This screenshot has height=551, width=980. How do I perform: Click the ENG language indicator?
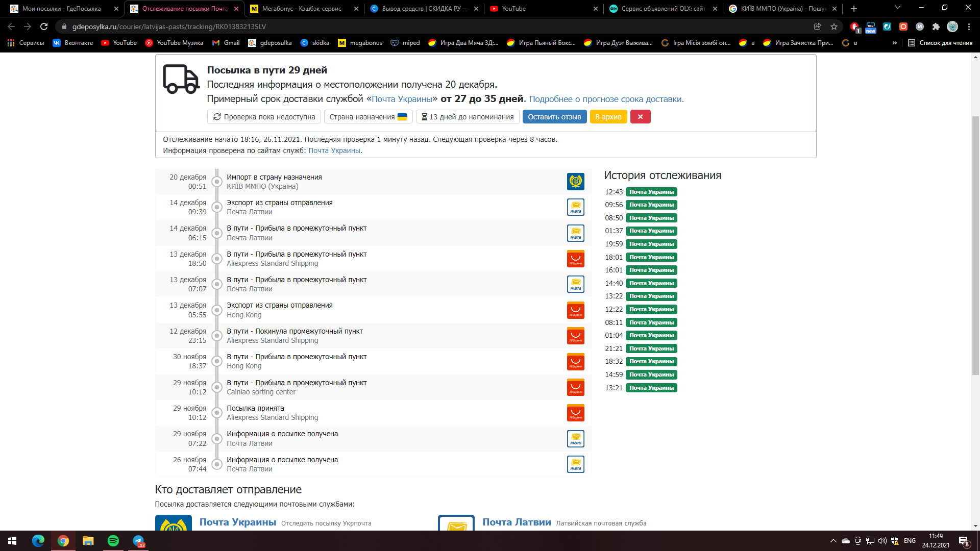click(910, 541)
